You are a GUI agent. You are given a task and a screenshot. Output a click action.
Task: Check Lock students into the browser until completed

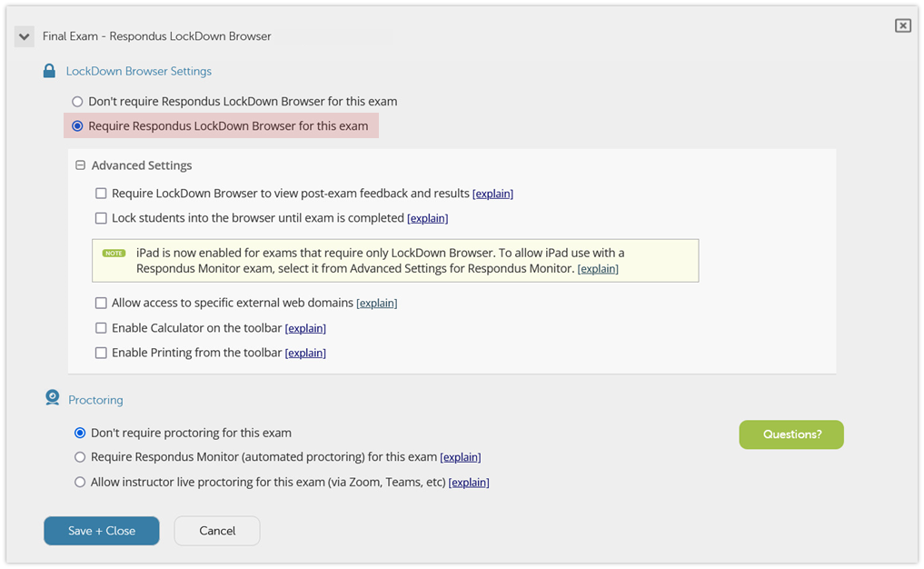(x=102, y=218)
